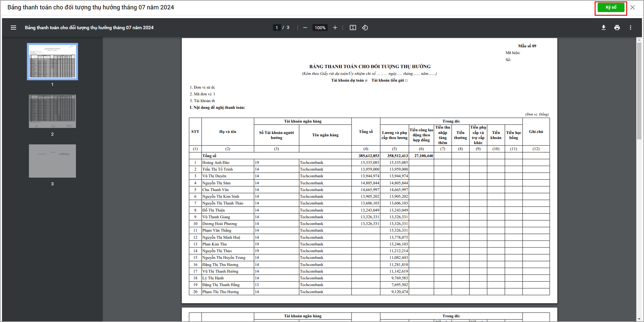Screen dimensions: 644x322
Task: Click the name Hoàng Anh Đào
Action: pos(216,163)
